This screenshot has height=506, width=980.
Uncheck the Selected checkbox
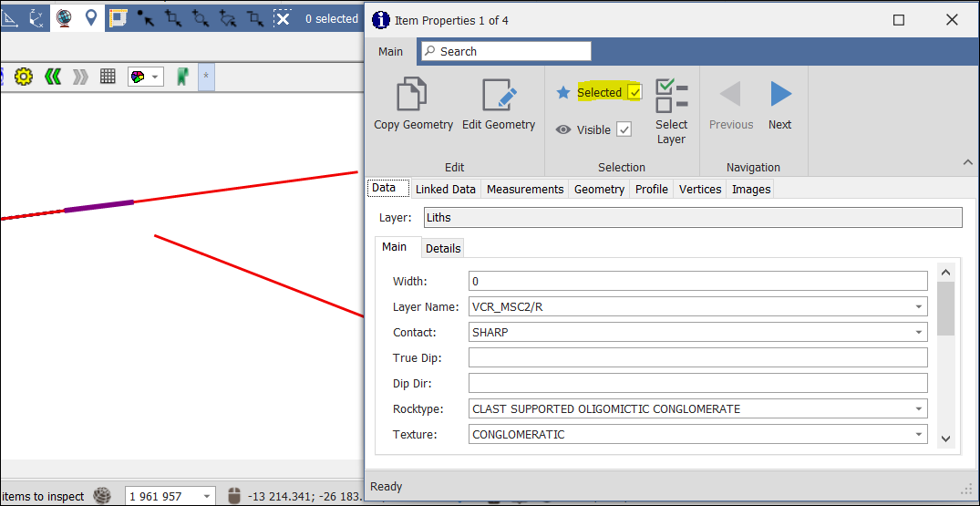pyautogui.click(x=634, y=92)
